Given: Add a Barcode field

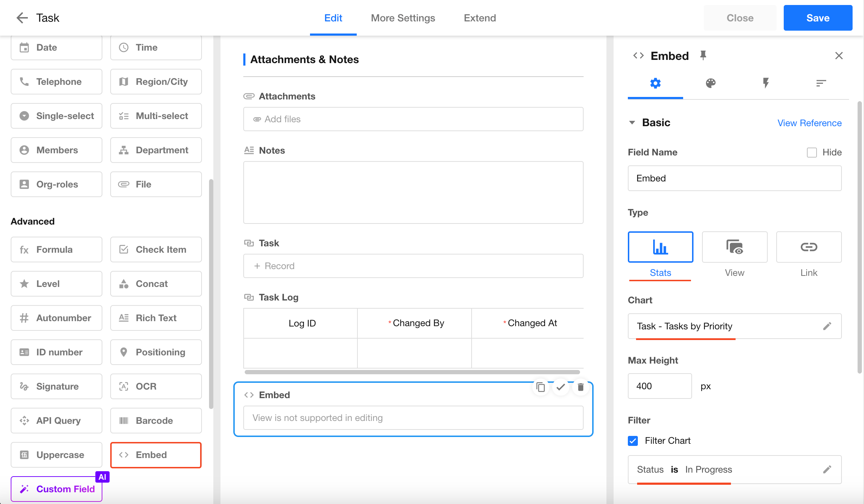Looking at the screenshot, I should [156, 421].
